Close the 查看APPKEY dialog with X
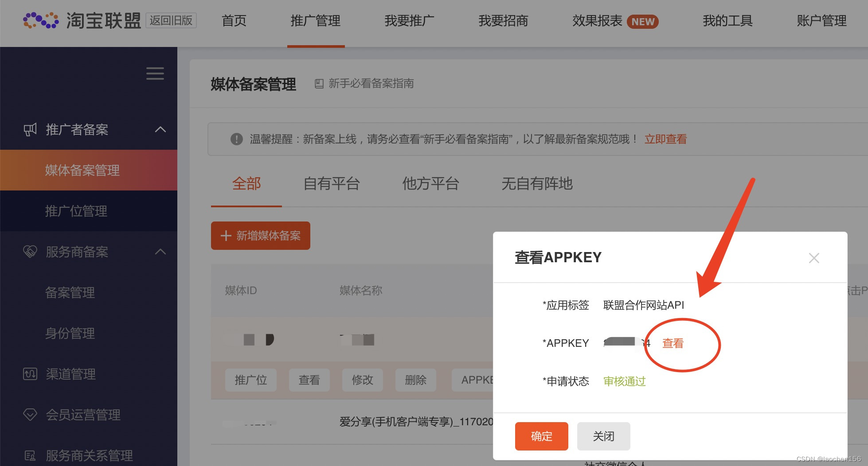 [x=814, y=258]
